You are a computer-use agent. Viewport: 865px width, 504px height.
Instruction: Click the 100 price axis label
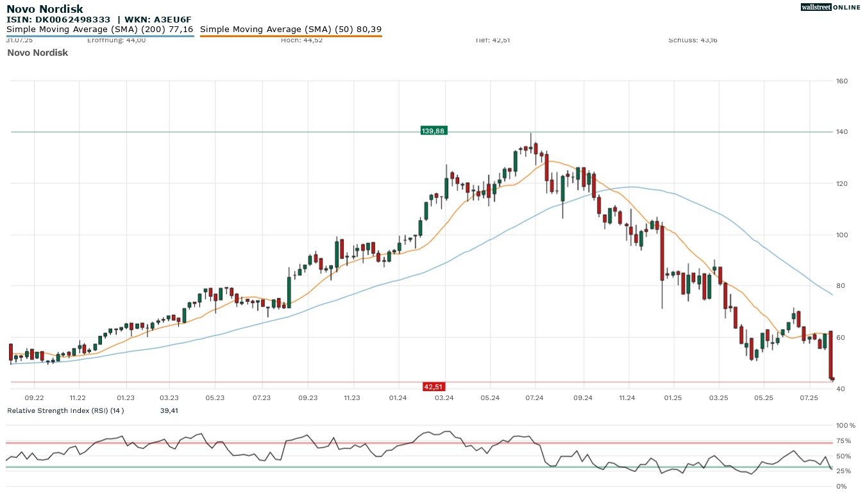pyautogui.click(x=841, y=235)
